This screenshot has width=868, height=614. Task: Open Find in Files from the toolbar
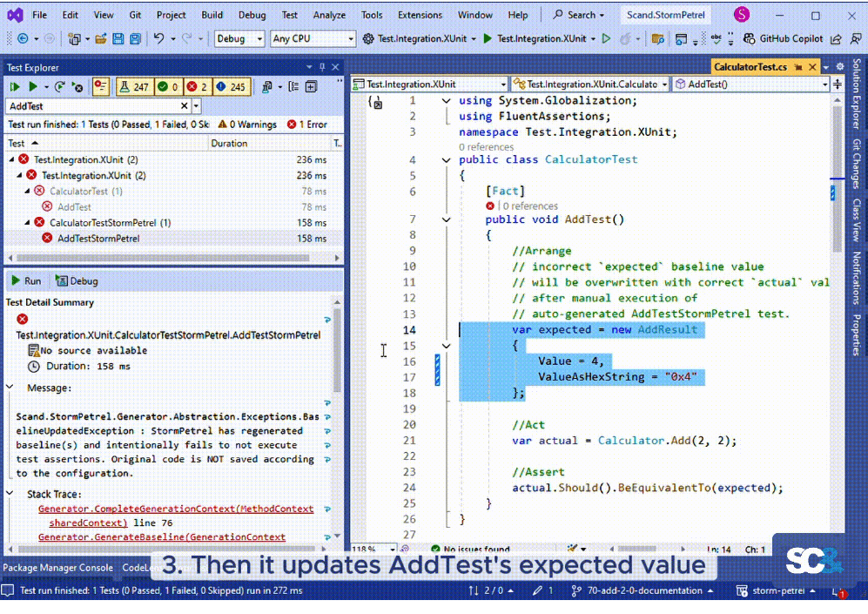(657, 38)
